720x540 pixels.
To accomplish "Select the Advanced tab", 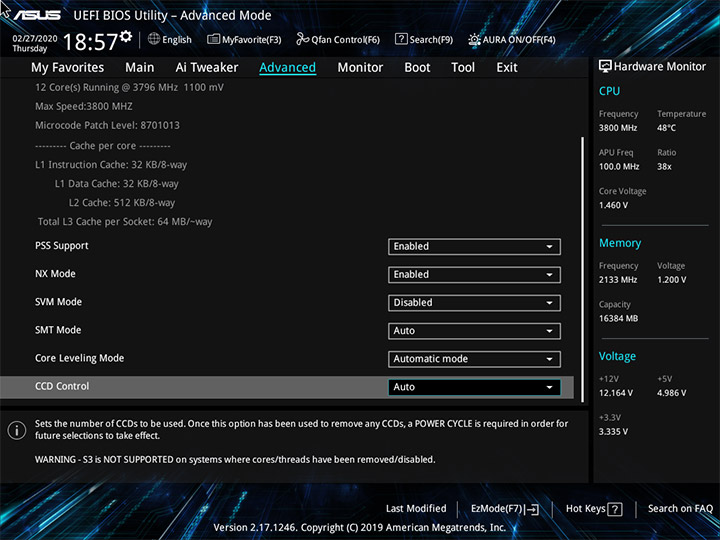I will point(287,68).
